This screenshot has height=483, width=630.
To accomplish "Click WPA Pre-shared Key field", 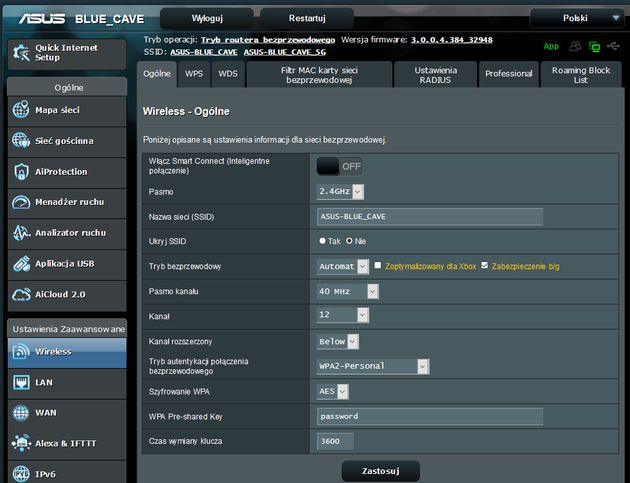I will pos(430,416).
